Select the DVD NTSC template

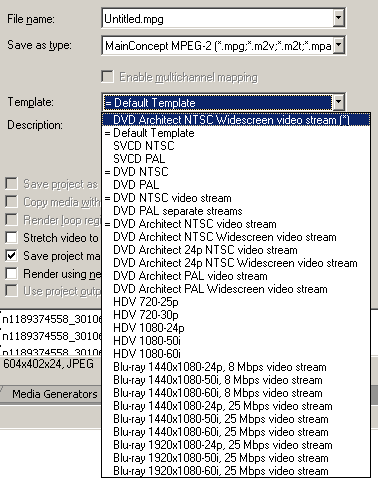point(236,172)
